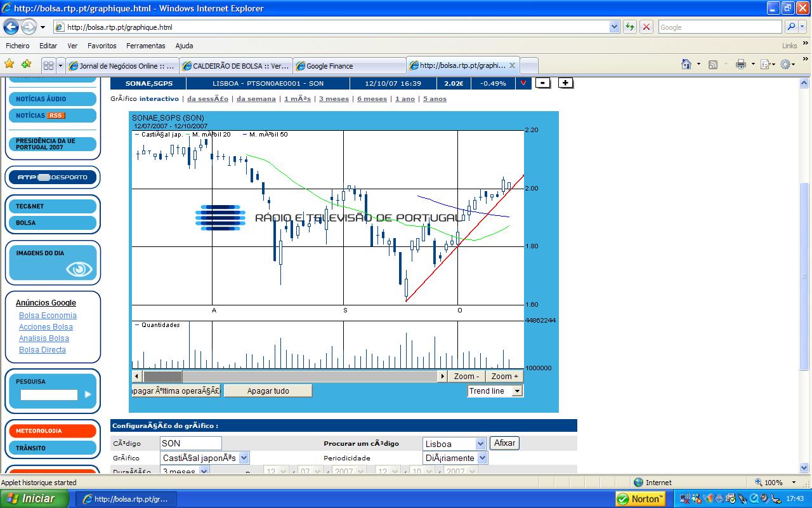Go back with the browser Back arrow

[x=11, y=27]
